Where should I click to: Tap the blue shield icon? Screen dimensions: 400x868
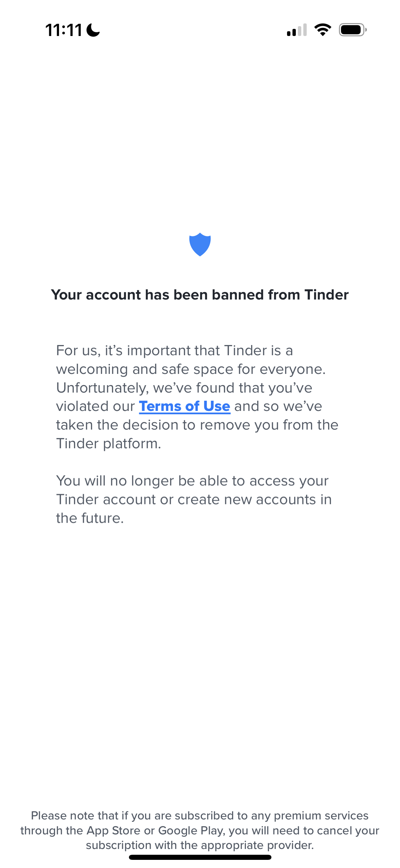point(200,244)
